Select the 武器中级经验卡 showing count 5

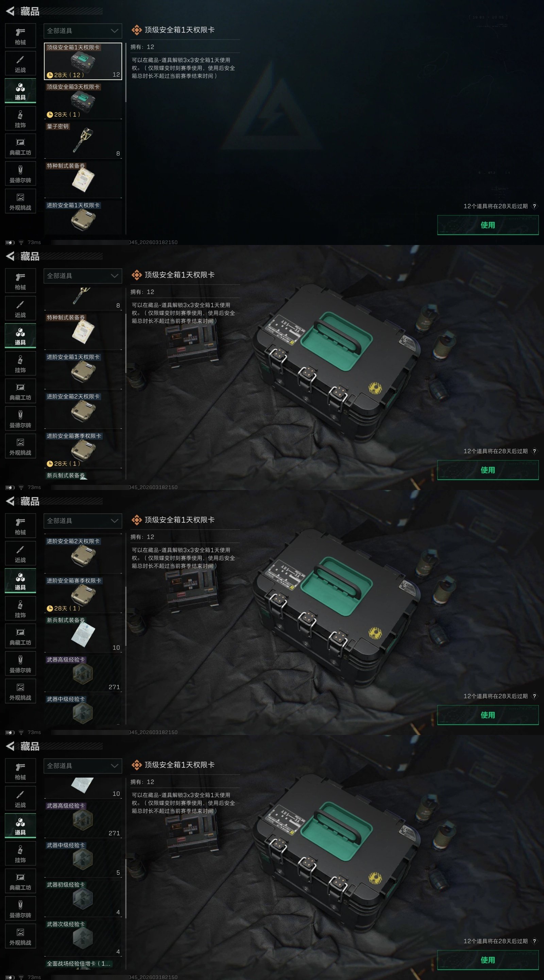(83, 859)
